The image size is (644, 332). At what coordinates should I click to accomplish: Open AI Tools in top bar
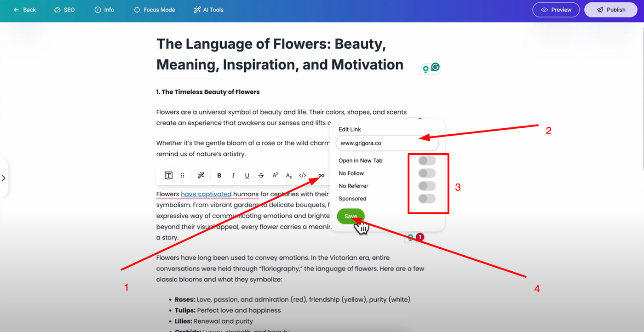[208, 10]
